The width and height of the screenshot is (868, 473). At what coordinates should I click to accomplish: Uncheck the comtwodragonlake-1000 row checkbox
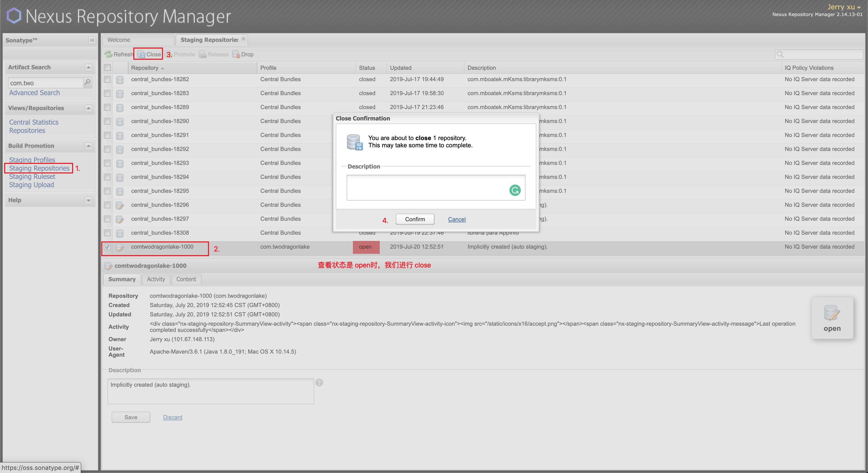pos(107,247)
